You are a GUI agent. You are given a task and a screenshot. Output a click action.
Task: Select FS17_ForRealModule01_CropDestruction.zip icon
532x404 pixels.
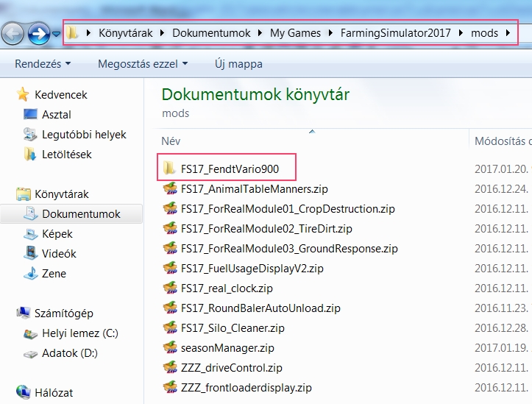click(170, 208)
